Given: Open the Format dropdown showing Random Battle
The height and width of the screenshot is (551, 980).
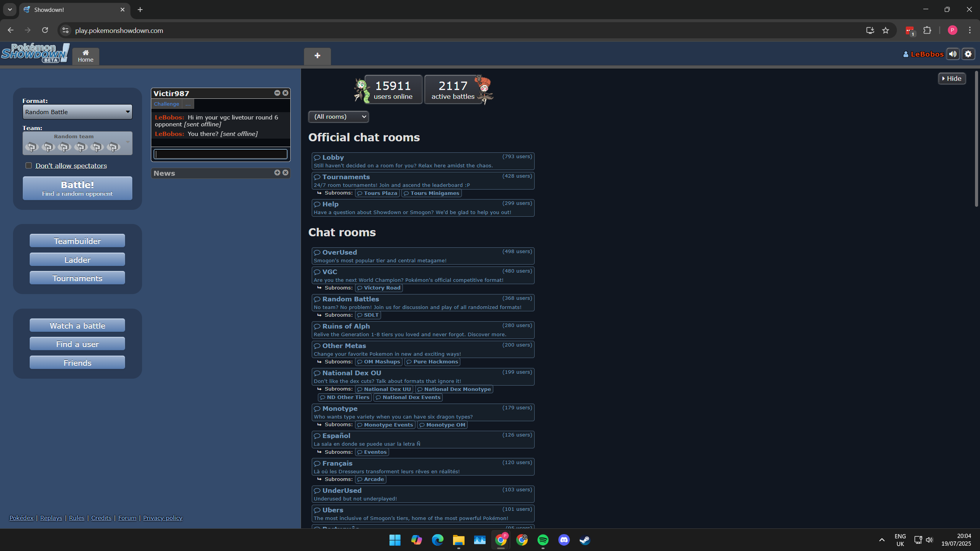Looking at the screenshot, I should tap(77, 112).
